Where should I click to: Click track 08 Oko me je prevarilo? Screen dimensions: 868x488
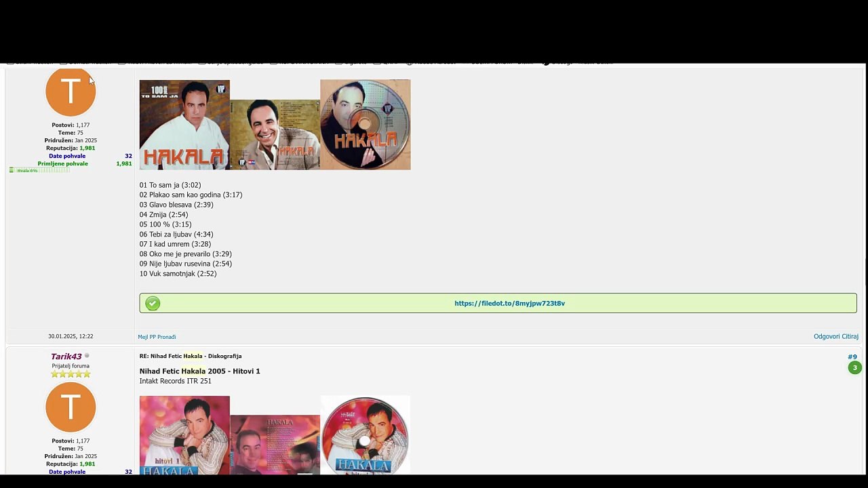[186, 254]
